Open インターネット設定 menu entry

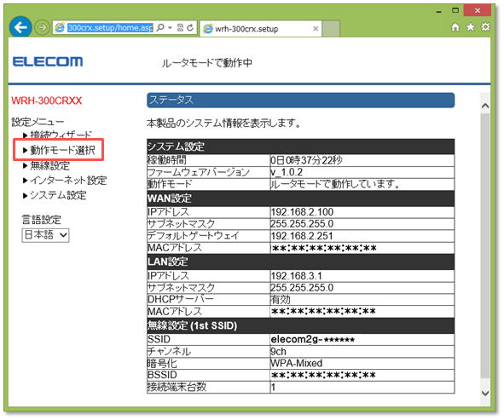pyautogui.click(x=65, y=181)
